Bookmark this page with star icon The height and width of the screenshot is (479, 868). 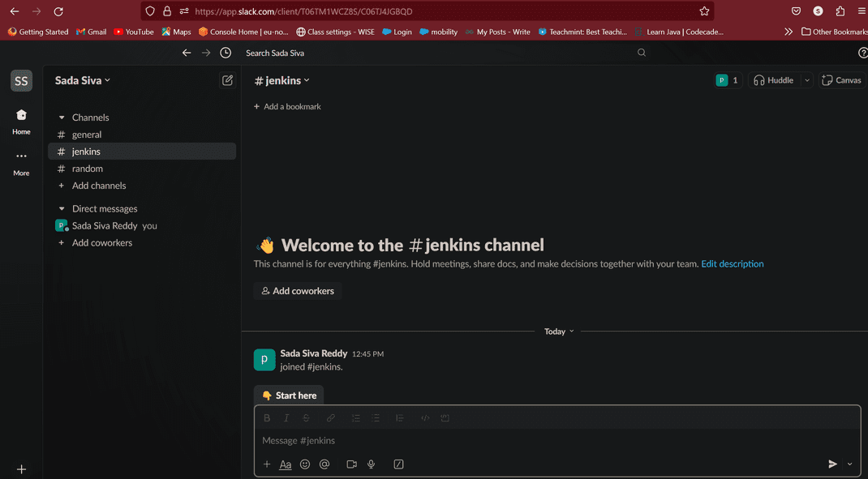pyautogui.click(x=704, y=11)
